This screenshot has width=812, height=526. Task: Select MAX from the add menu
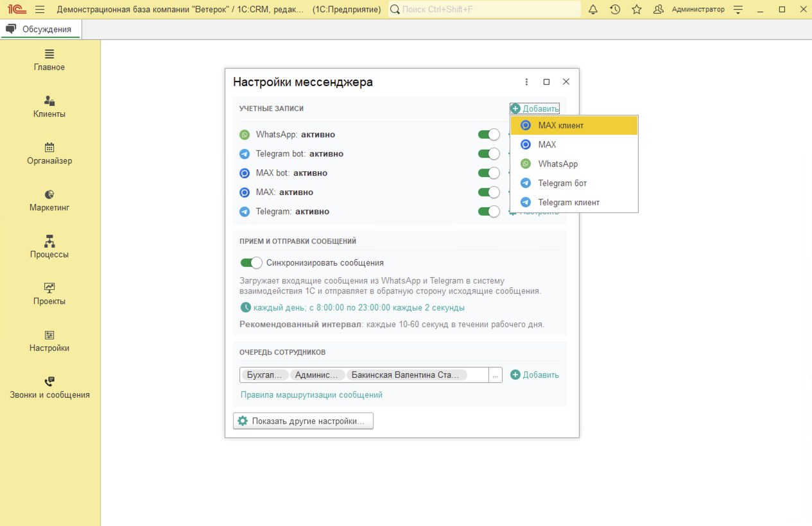coord(574,145)
